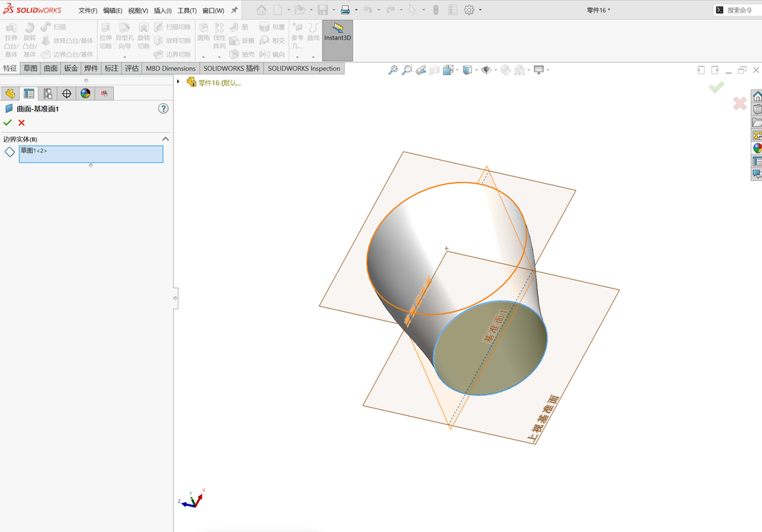The width and height of the screenshot is (762, 532).
Task: Switch to the 评估 tab
Action: pos(131,68)
